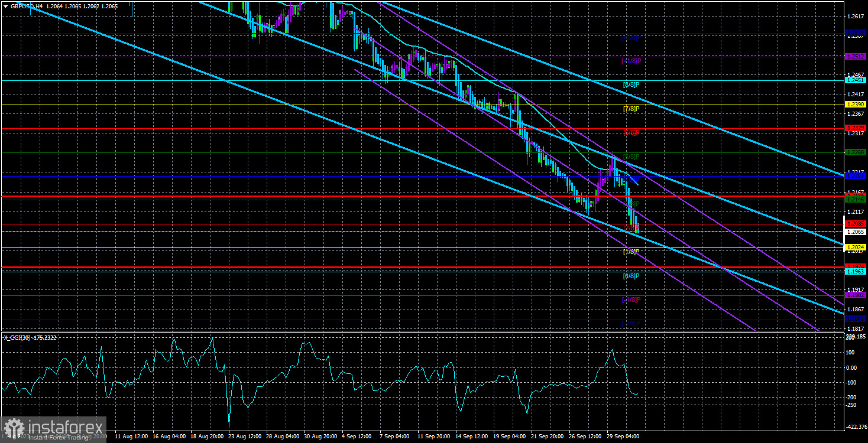Click the 23 Aug 12:00 time label
Viewport: 868px width, 443px height.
[x=245, y=437]
